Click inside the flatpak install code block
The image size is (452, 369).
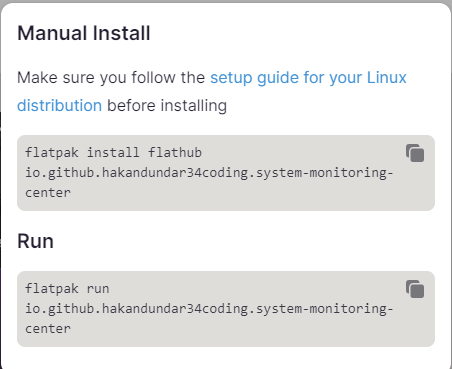(226, 173)
